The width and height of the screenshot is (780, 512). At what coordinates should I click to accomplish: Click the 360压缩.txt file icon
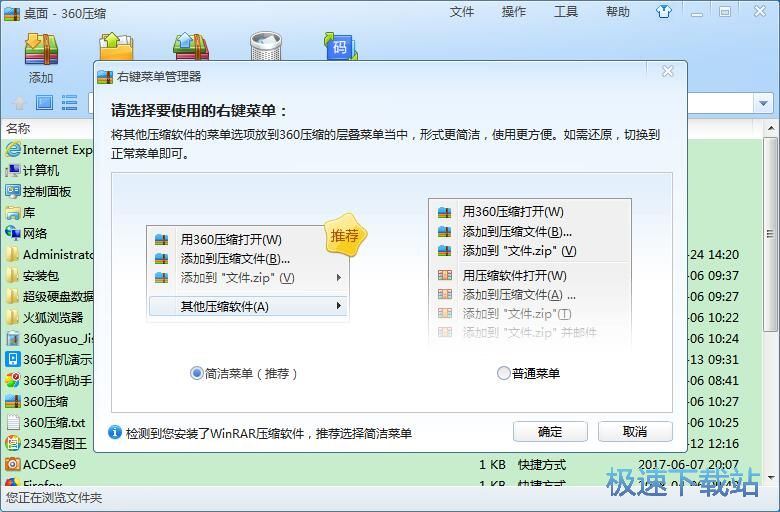pos(13,422)
